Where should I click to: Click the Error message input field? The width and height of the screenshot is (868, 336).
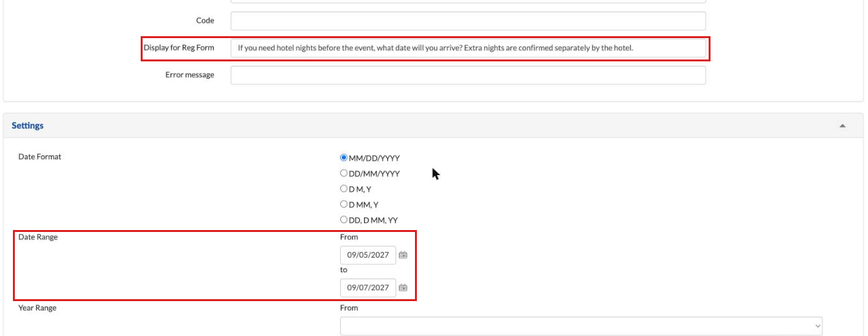(468, 75)
